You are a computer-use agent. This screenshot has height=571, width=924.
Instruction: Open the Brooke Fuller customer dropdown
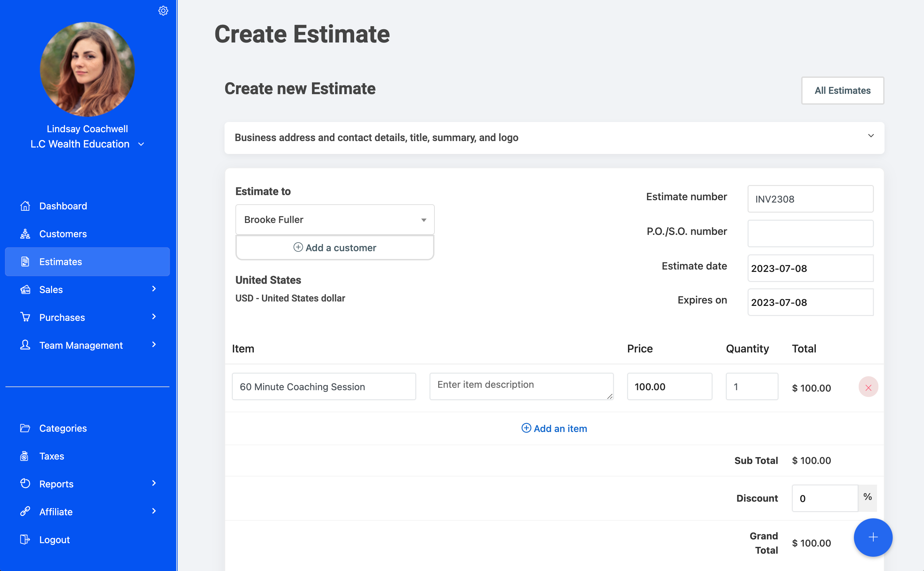pyautogui.click(x=334, y=220)
